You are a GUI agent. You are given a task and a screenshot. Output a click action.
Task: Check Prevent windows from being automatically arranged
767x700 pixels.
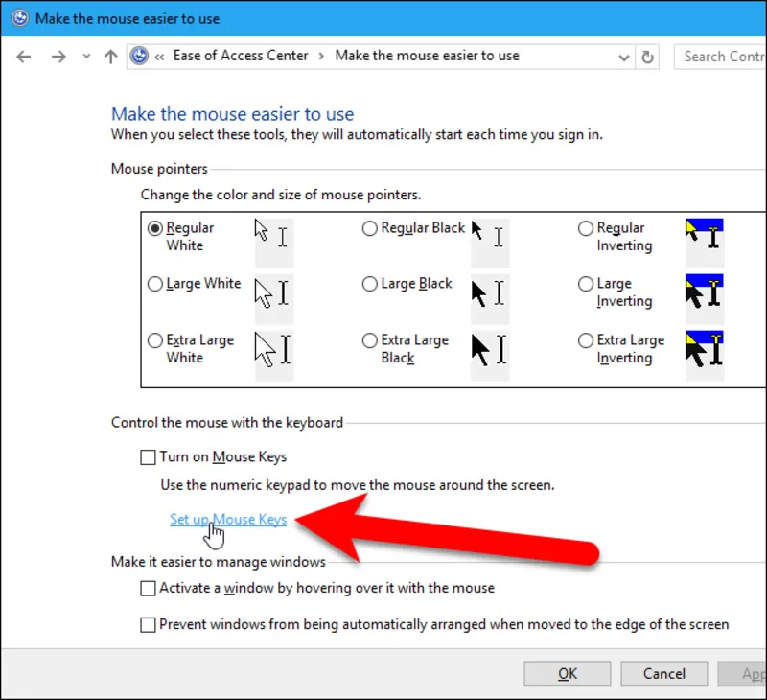pos(148,624)
